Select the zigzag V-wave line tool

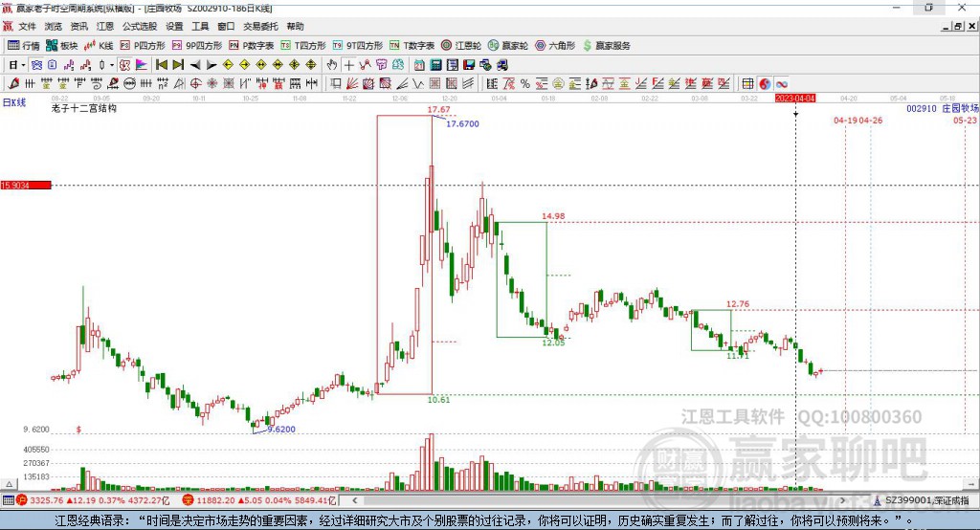point(418,84)
